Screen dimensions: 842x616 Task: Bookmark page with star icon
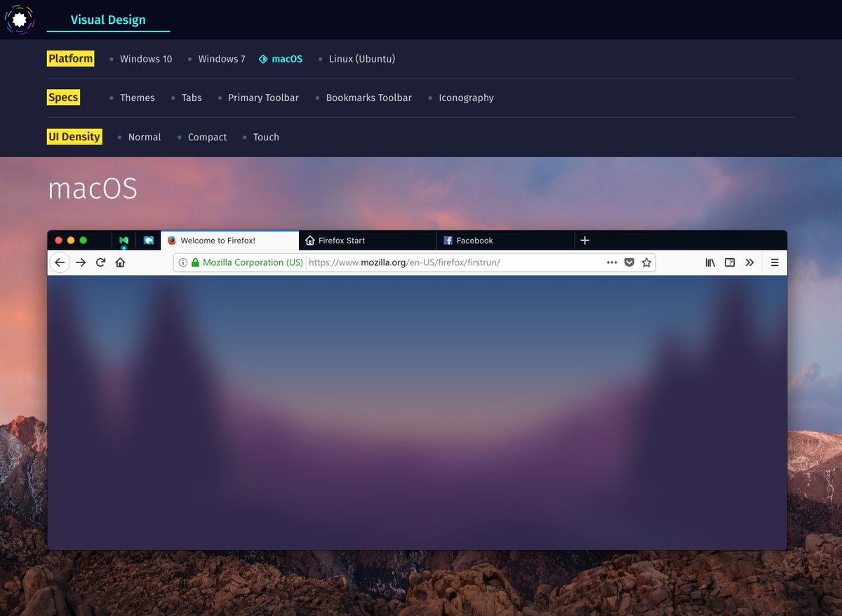tap(646, 262)
